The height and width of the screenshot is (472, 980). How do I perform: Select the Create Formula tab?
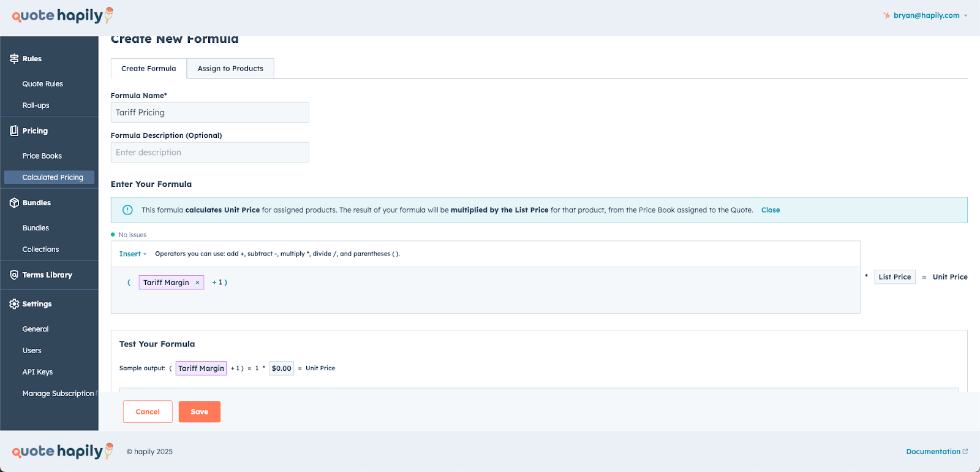148,69
